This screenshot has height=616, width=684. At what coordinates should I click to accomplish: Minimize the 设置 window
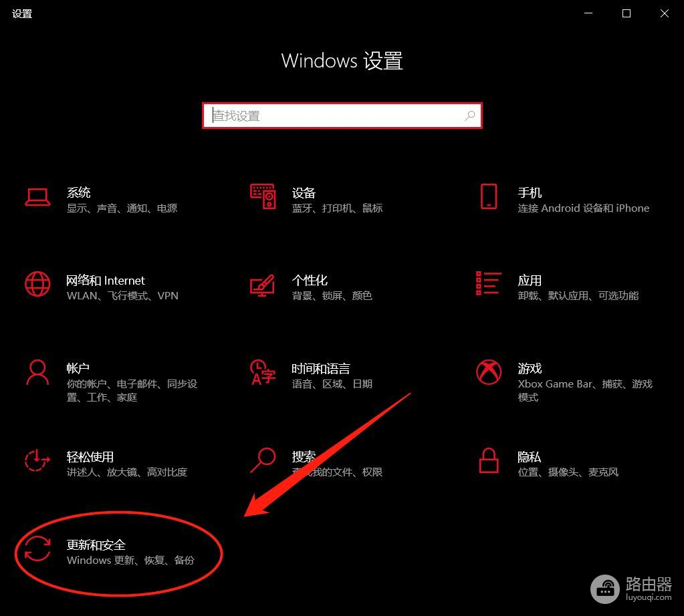coord(588,13)
